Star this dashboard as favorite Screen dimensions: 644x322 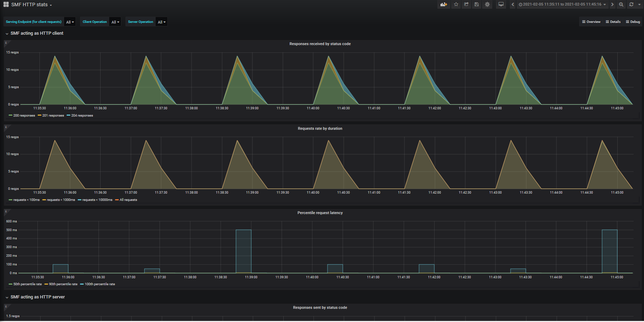(x=456, y=5)
